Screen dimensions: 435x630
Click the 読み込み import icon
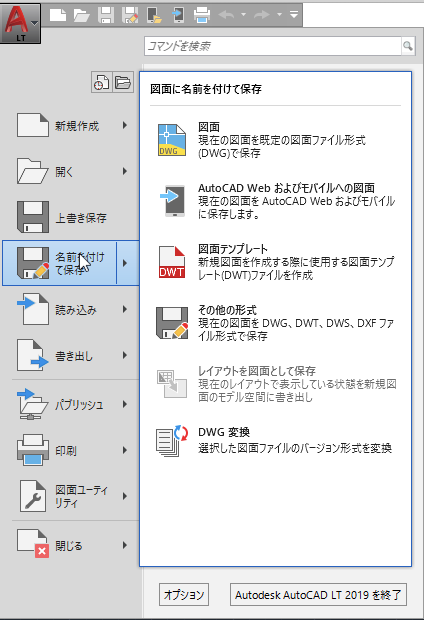(x=33, y=309)
